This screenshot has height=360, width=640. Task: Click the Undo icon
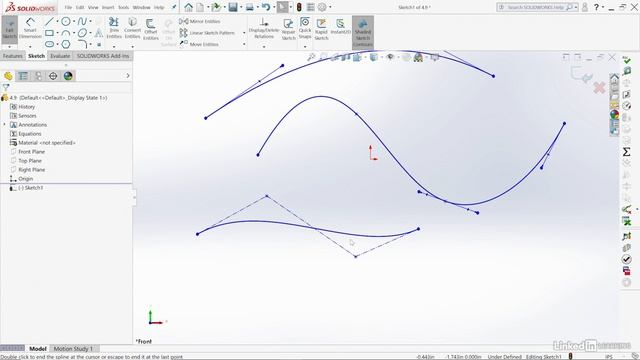266,7
